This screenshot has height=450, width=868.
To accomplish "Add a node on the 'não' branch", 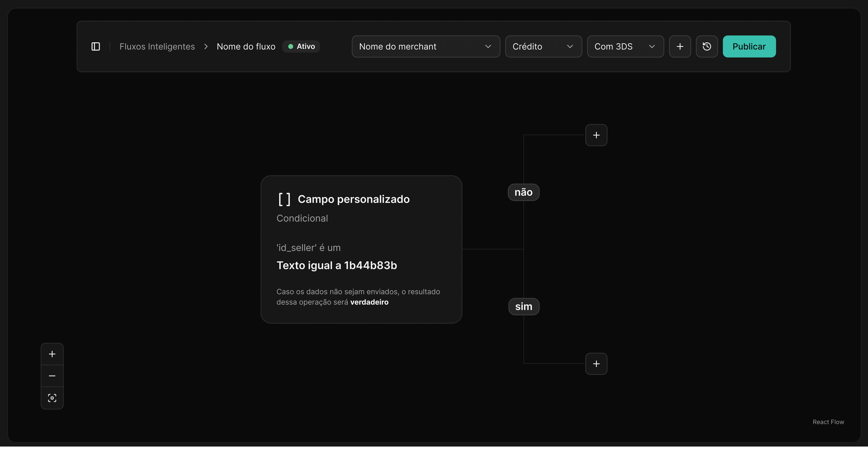I will (x=596, y=135).
